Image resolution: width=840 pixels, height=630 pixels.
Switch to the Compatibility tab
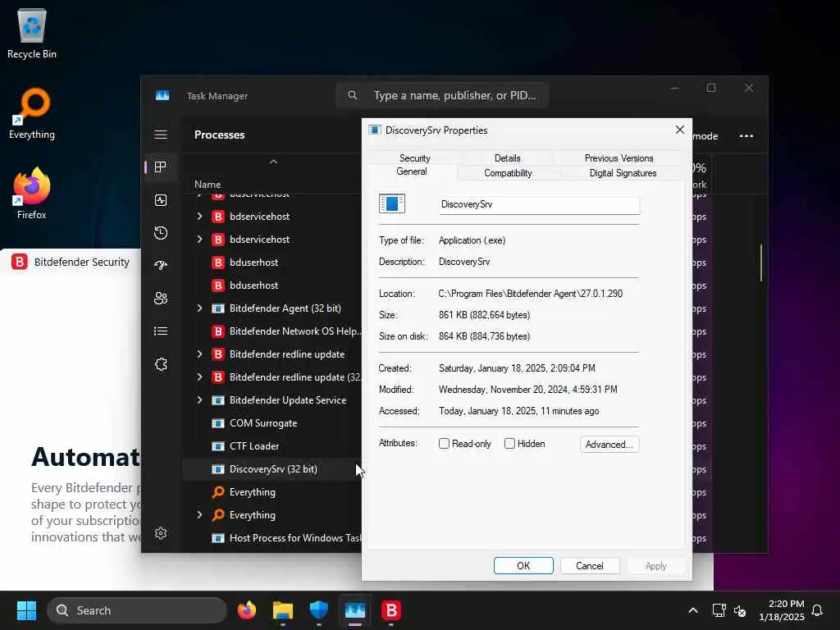(508, 173)
